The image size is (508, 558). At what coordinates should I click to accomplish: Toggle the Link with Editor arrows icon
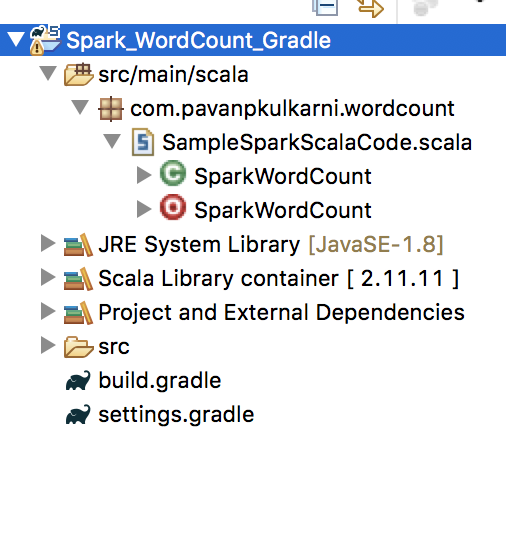click(x=371, y=8)
